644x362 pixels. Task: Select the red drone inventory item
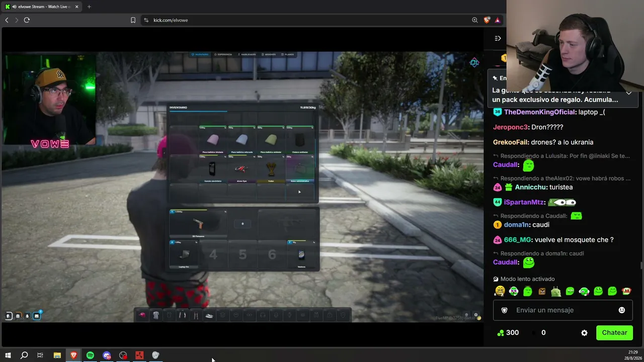[242, 169]
